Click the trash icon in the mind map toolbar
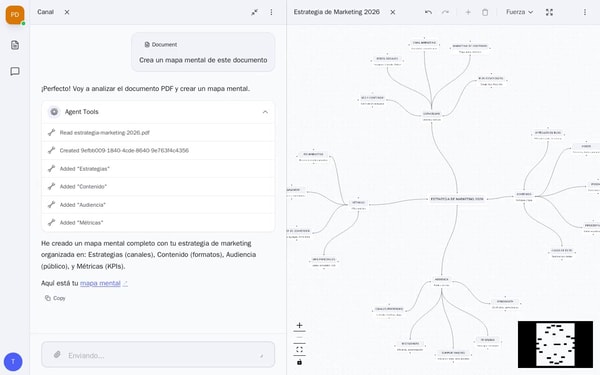The width and height of the screenshot is (600, 375). tap(485, 12)
